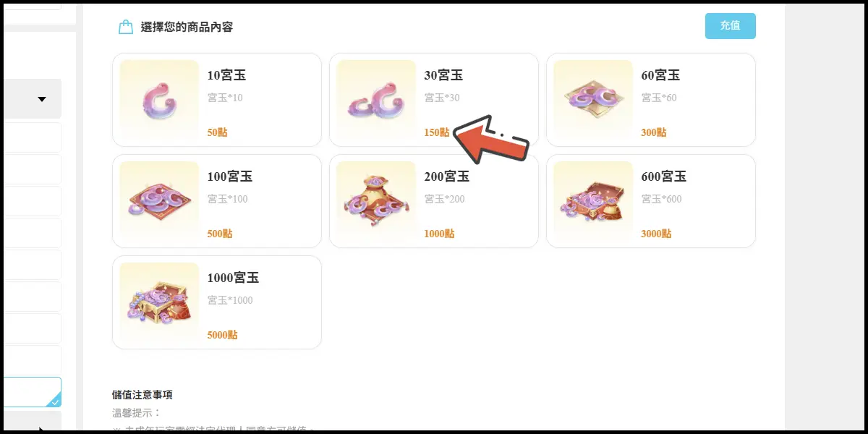Click the 5000點 price on 1000宮玉
The height and width of the screenshot is (434, 868).
point(223,335)
